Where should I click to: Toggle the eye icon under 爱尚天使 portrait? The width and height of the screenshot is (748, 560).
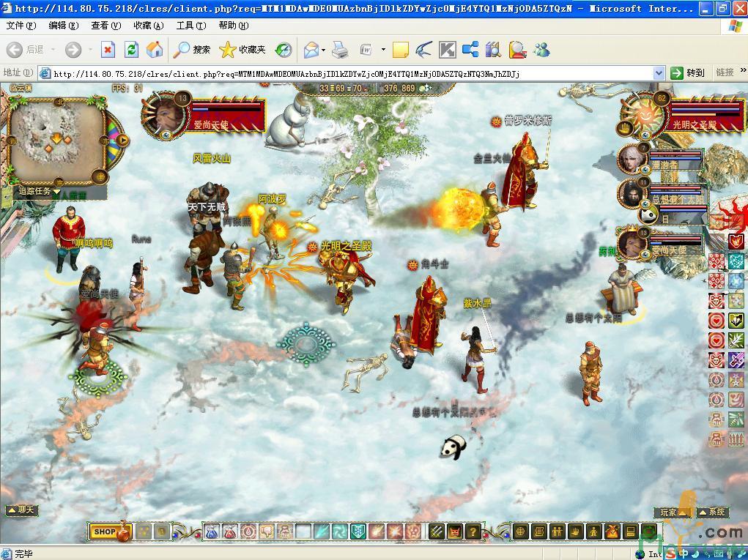(x=166, y=135)
